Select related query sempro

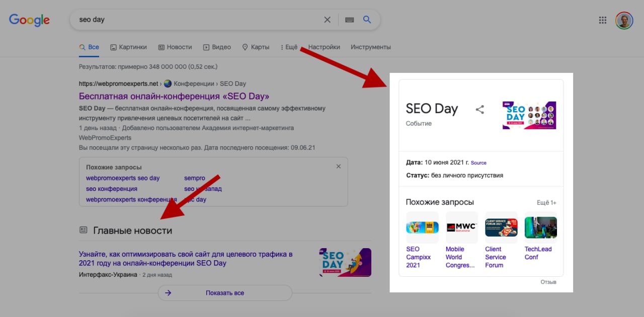point(195,178)
